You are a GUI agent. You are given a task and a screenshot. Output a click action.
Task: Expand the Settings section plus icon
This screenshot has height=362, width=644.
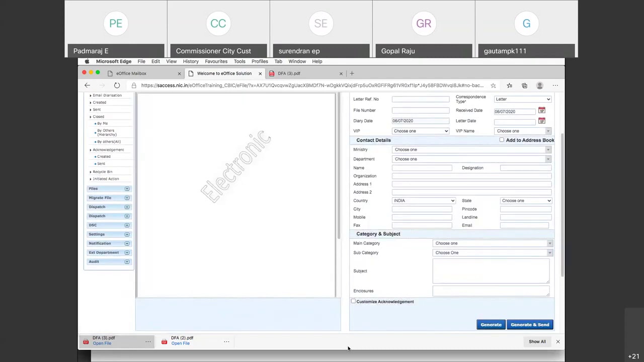127,234
